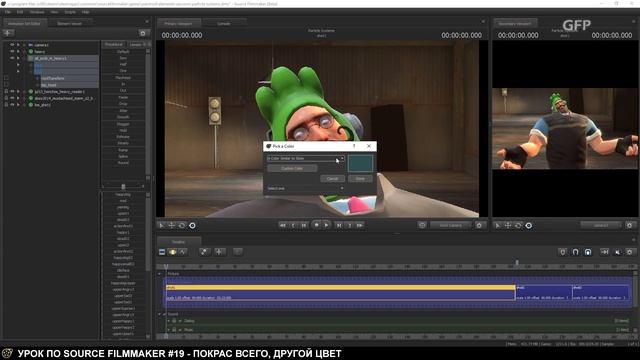Select the first shot clip in timeline
Image resolution: width=640 pixels, height=360 pixels.
click(340, 293)
